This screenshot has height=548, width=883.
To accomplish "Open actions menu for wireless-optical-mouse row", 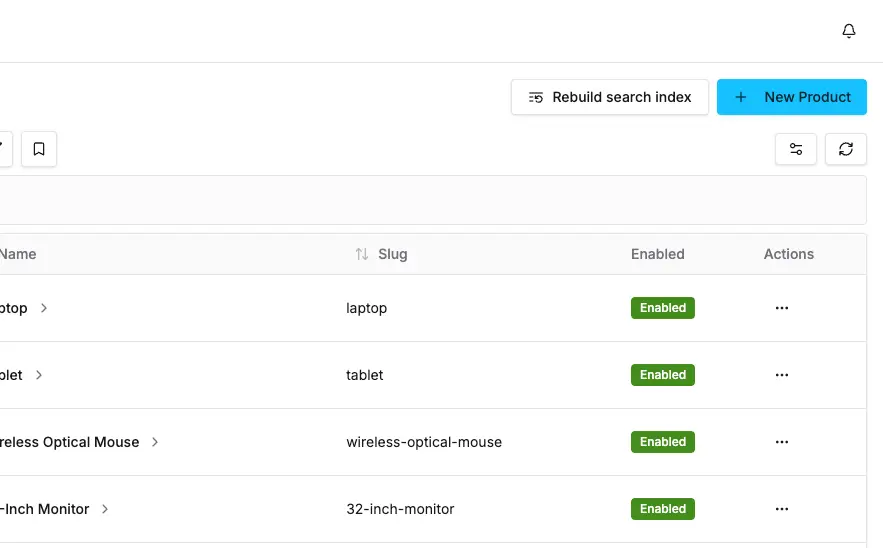I will point(782,442).
